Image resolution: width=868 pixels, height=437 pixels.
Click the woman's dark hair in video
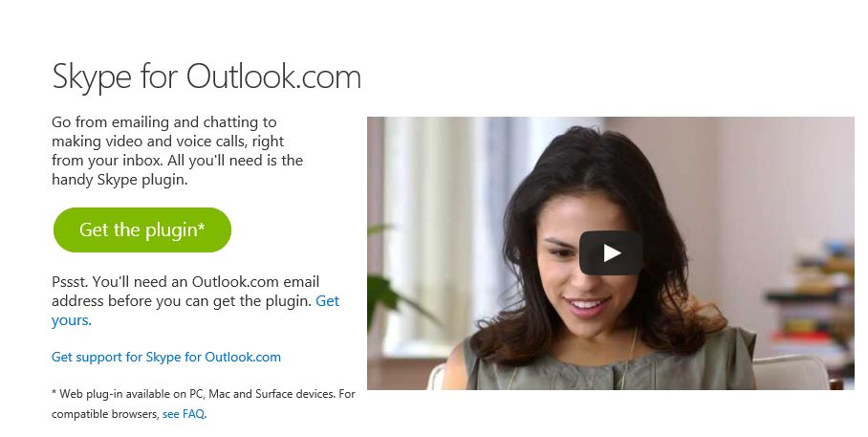coord(597,161)
